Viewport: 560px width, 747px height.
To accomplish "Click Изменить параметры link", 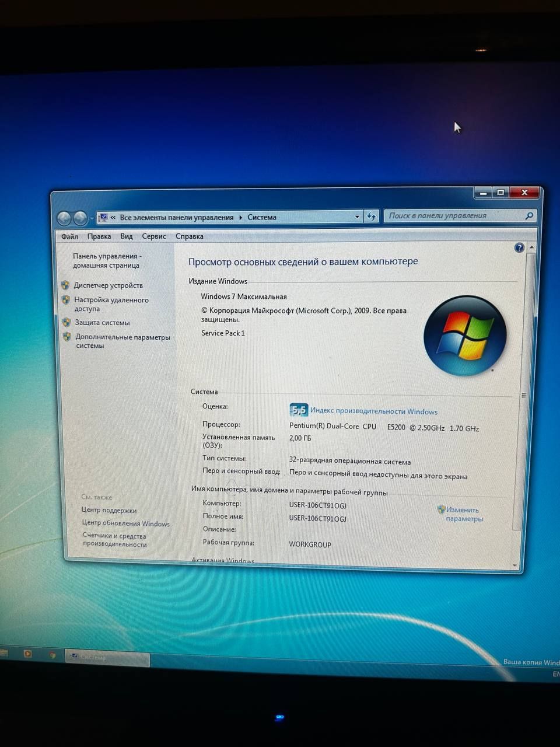I will (464, 514).
